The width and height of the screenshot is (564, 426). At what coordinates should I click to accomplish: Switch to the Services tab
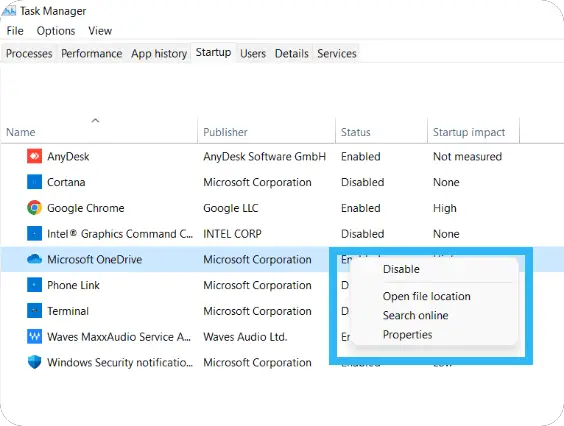[337, 54]
